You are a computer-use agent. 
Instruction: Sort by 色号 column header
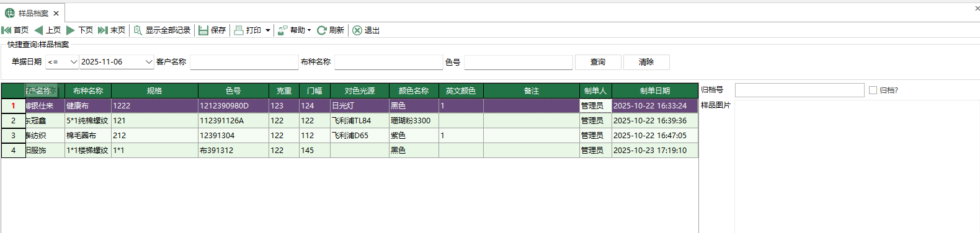point(233,90)
